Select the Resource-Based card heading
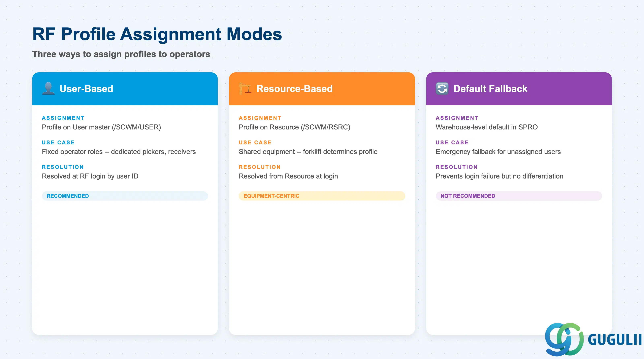The image size is (644, 359). coord(294,89)
